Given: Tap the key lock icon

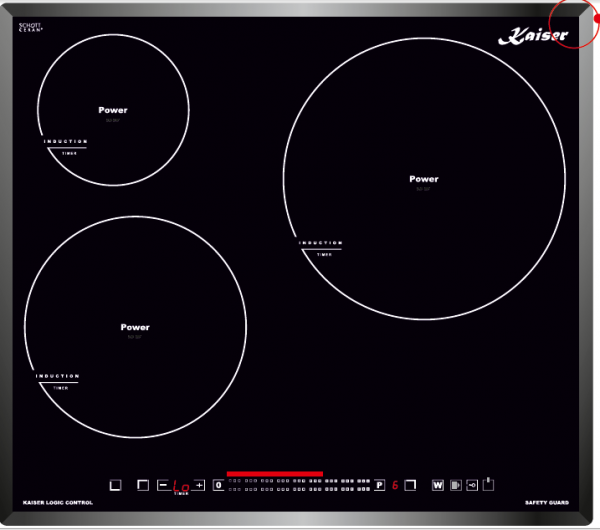Looking at the screenshot, I should click(472, 485).
